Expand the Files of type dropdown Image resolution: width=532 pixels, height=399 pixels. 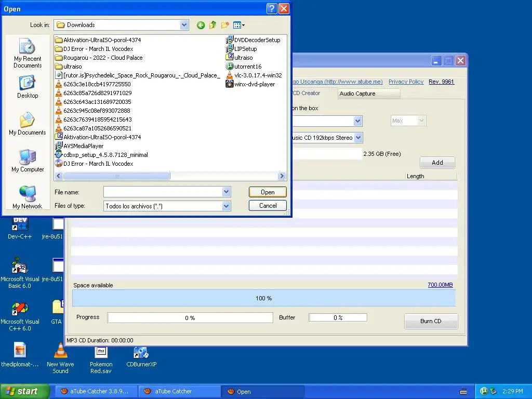point(227,206)
